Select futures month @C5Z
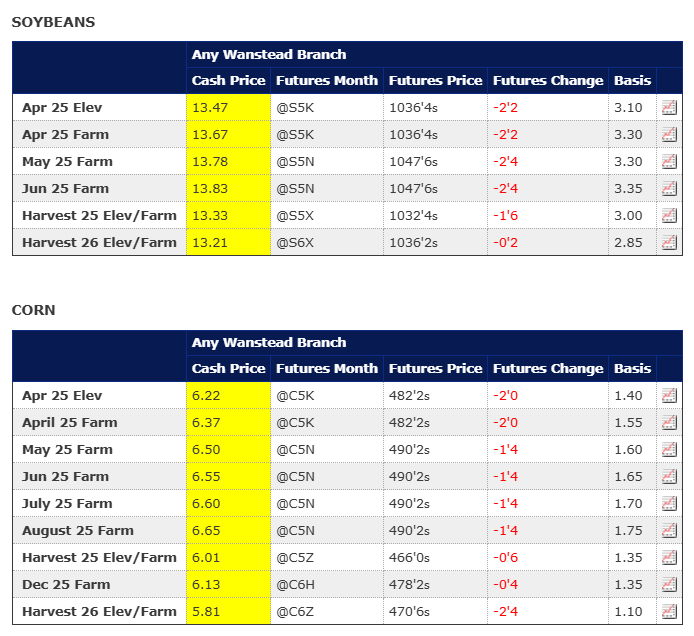Screen dimensions: 694x636 295,557
